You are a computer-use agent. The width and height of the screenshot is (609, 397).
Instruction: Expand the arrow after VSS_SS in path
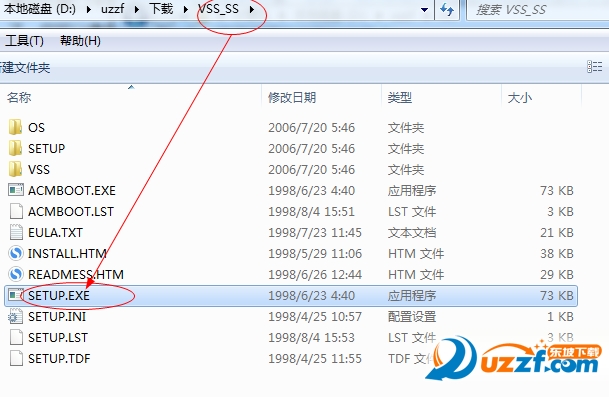coord(252,9)
